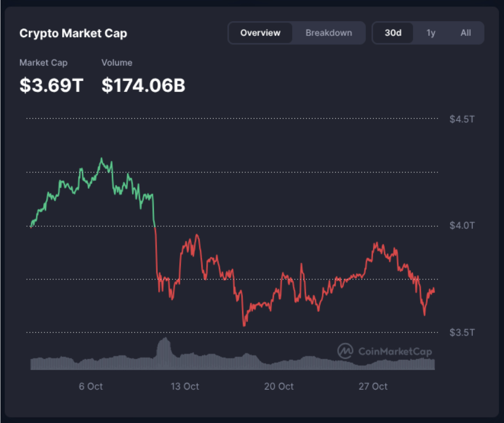Screen dimensions: 504x423
Task: Click the CoinMarketCap logo icon watermark
Action: pyautogui.click(x=345, y=351)
